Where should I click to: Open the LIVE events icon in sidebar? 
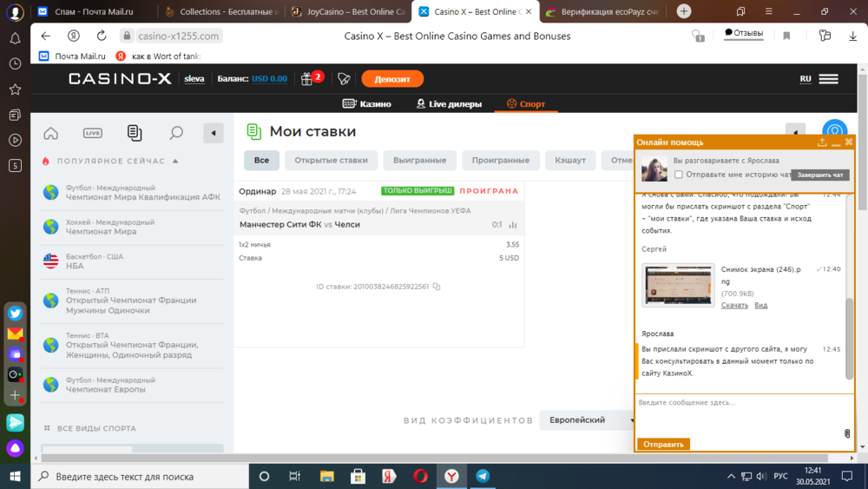(x=93, y=133)
